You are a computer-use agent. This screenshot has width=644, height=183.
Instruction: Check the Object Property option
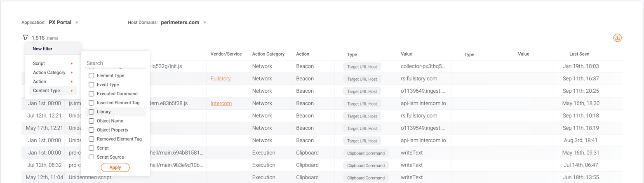click(x=92, y=130)
